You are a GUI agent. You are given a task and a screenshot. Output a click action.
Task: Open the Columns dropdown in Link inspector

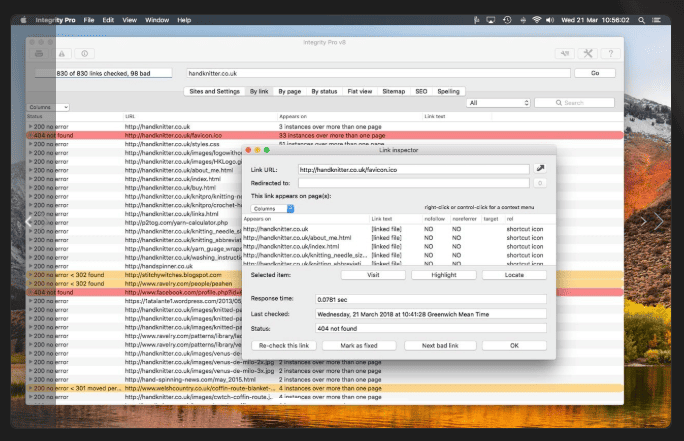[x=272, y=209]
